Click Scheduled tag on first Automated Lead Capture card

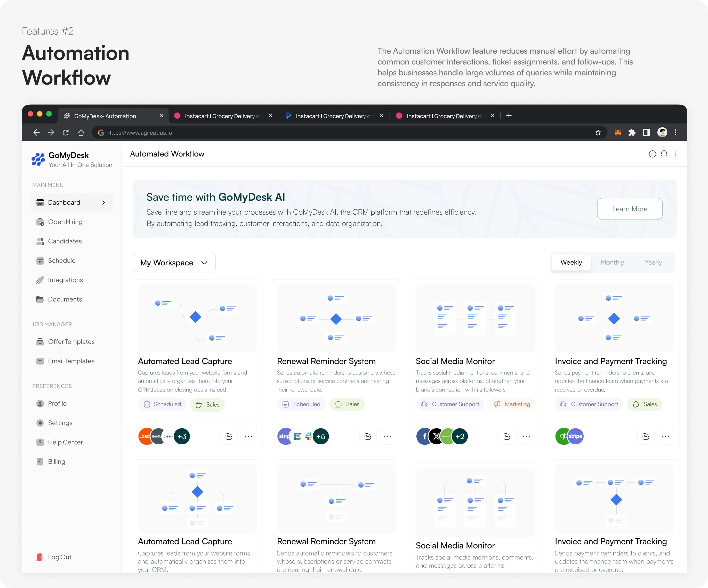(162, 404)
